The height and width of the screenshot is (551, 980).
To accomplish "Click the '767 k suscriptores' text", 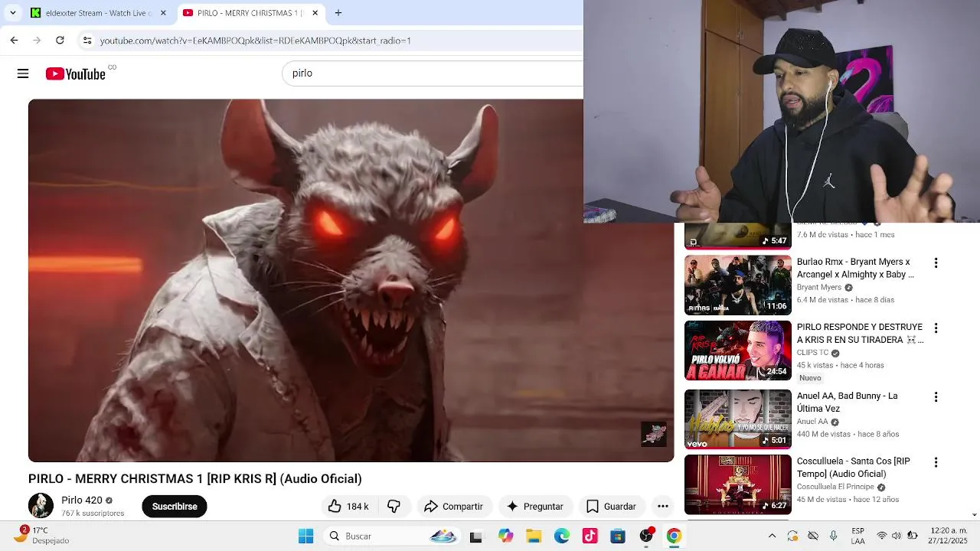I will pos(93,514).
